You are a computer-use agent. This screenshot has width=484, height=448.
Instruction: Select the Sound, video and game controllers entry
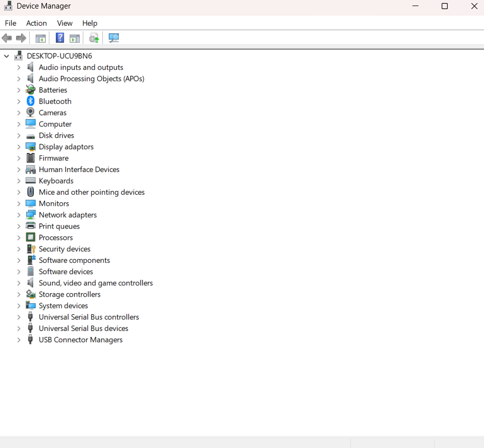[96, 283]
